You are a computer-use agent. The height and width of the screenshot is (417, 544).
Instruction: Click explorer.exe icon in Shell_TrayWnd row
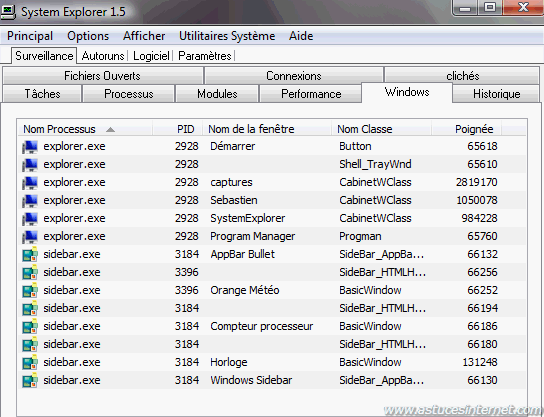pos(30,165)
